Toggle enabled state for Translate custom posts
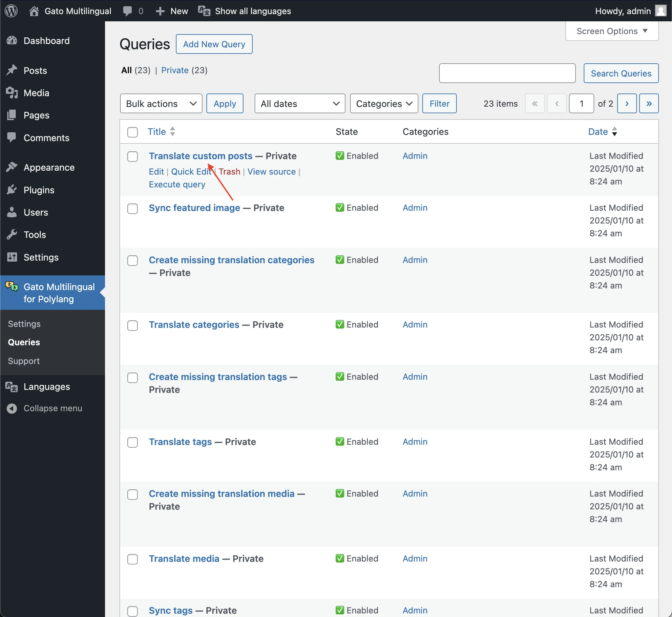 [x=339, y=156]
